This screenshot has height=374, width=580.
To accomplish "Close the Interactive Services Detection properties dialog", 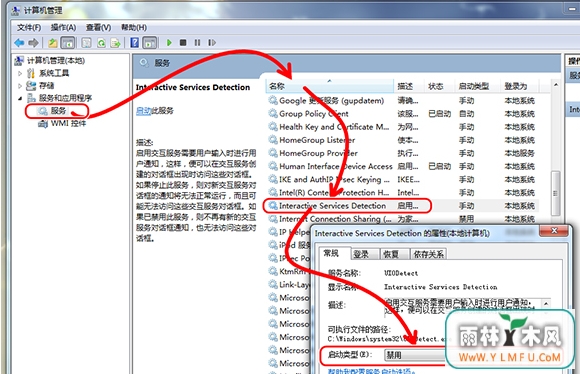I will [x=554, y=230].
